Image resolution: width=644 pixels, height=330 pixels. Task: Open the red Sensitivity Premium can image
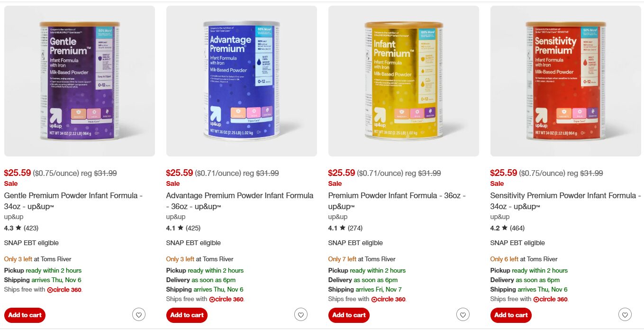tap(566, 81)
